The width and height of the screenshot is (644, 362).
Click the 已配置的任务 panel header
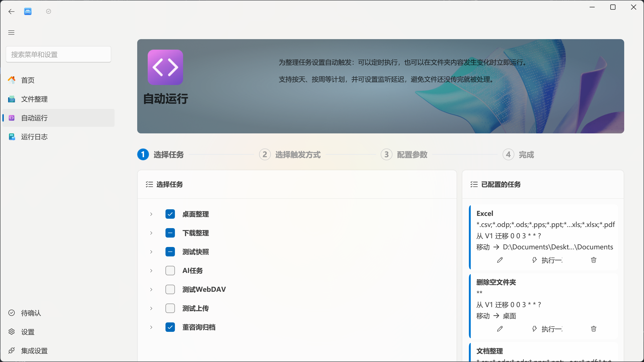[x=543, y=184]
